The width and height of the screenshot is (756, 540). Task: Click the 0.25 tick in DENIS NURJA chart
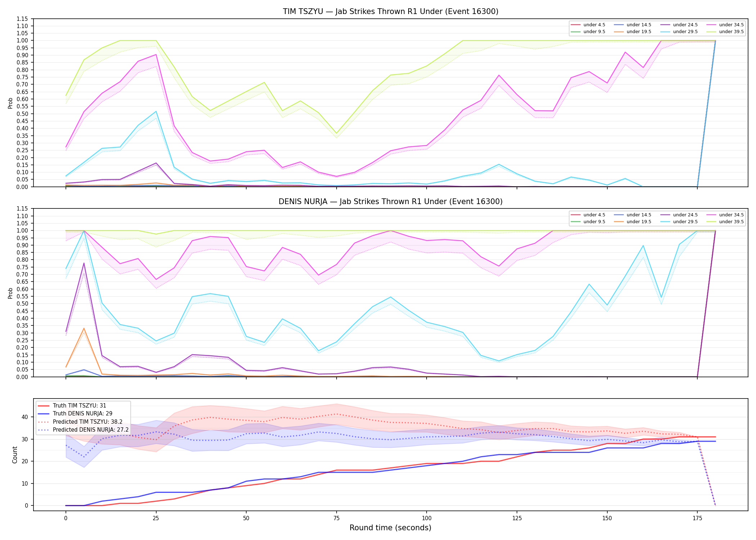pos(22,340)
